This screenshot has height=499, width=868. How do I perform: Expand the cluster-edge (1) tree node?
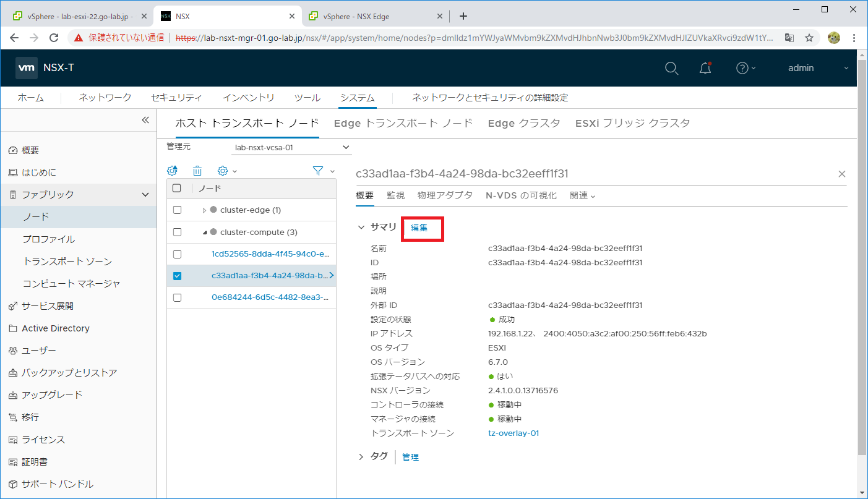tap(205, 210)
